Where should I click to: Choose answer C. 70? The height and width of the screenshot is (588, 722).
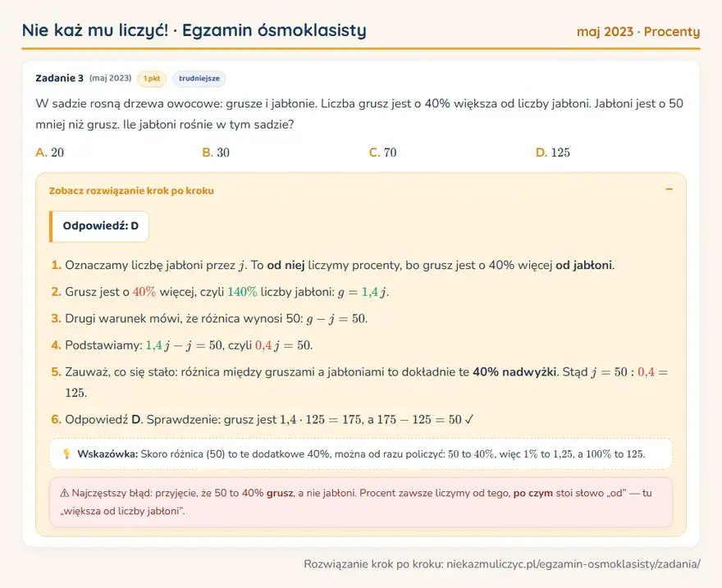tap(382, 153)
